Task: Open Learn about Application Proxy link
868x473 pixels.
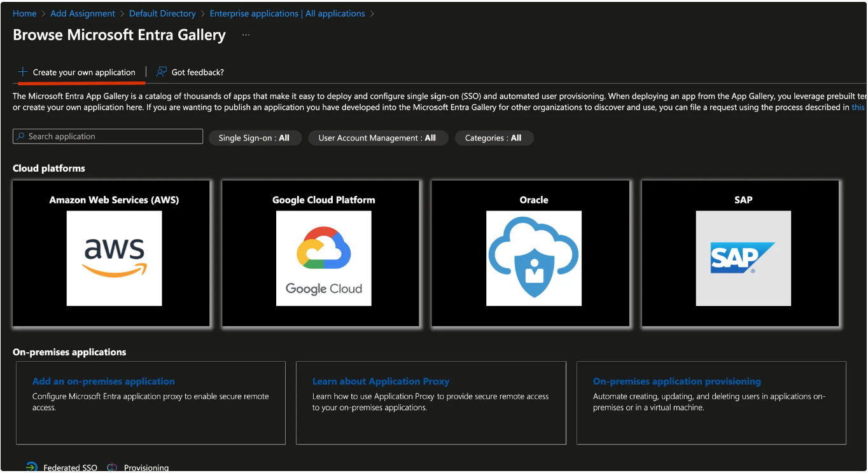Action: click(381, 381)
